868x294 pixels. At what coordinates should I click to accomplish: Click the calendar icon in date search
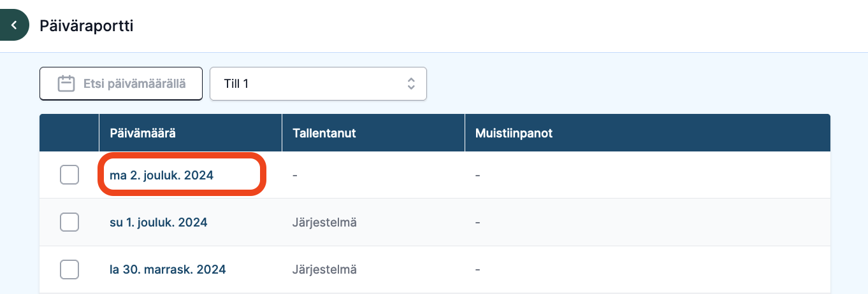pos(66,84)
